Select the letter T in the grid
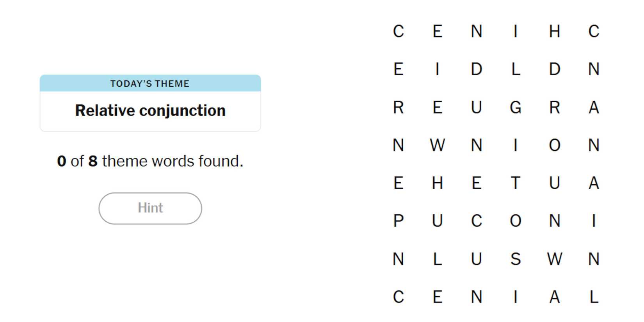 (516, 183)
